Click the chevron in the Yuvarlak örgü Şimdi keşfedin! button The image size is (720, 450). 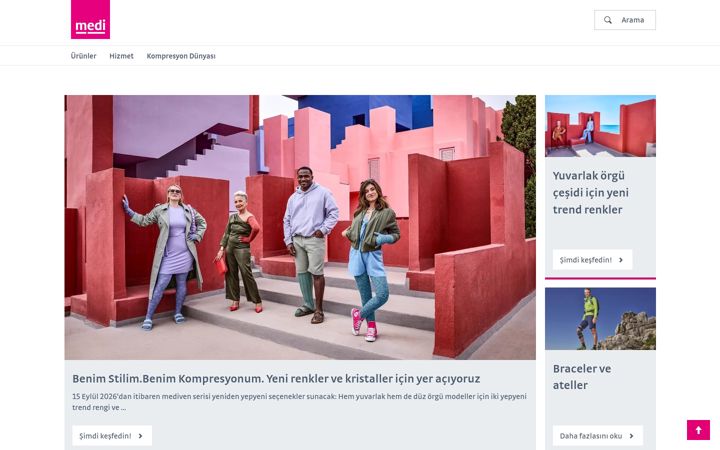[x=621, y=260]
